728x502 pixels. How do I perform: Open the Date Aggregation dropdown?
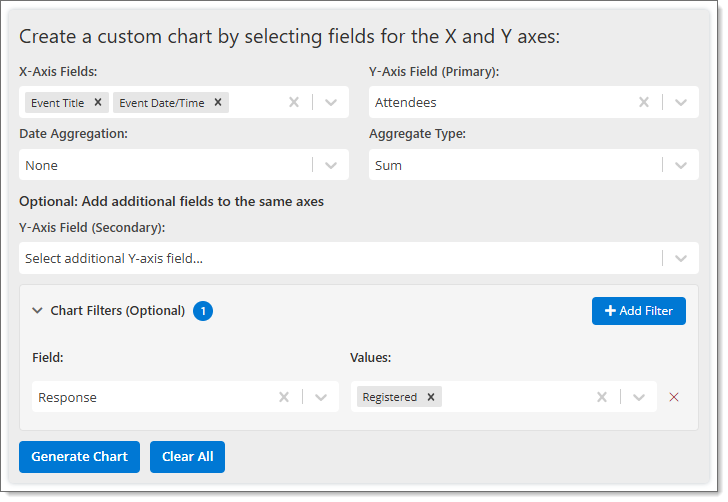(331, 165)
